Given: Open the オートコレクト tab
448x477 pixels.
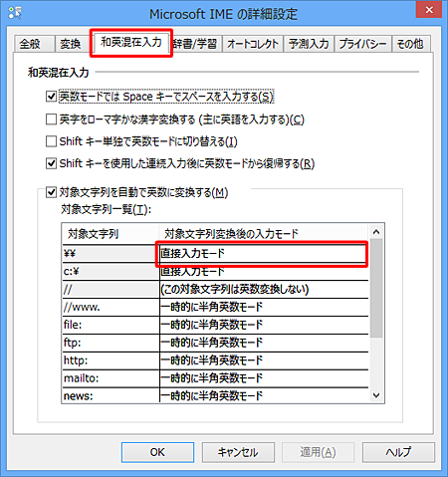Looking at the screenshot, I should (x=253, y=44).
